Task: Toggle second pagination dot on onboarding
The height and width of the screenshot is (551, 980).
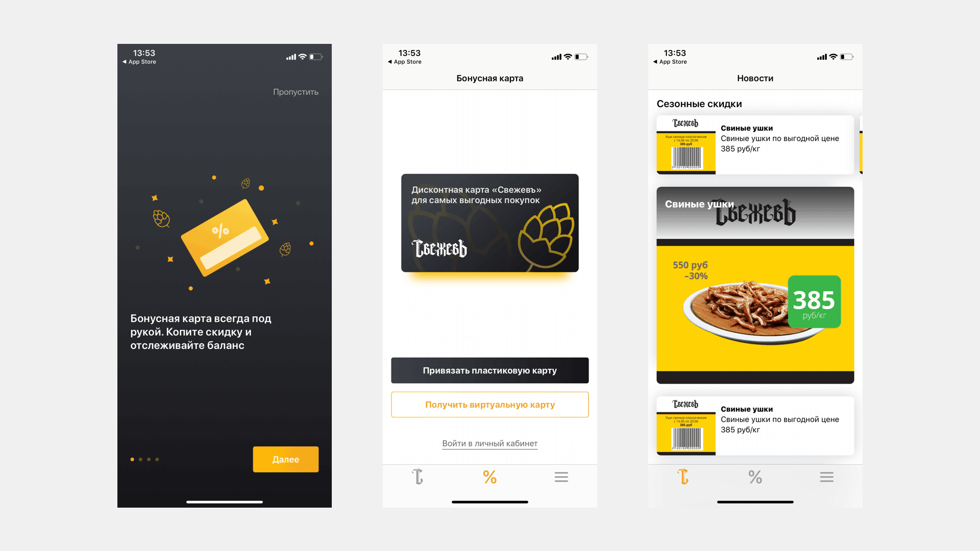Action: click(x=141, y=459)
